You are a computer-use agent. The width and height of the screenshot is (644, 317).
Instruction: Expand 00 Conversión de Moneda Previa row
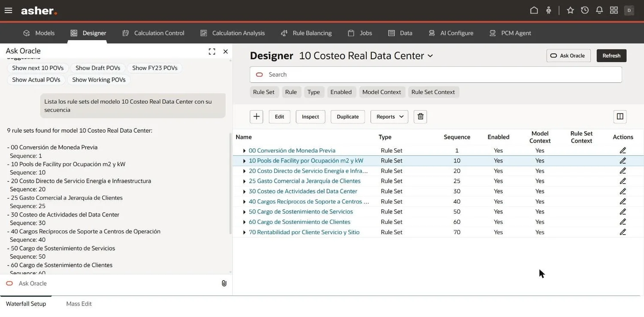click(x=244, y=151)
